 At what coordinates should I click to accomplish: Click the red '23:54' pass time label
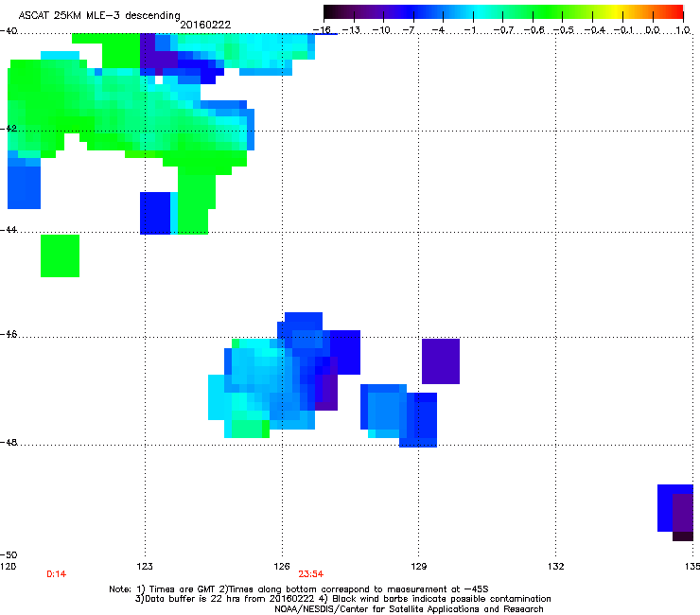(310, 574)
